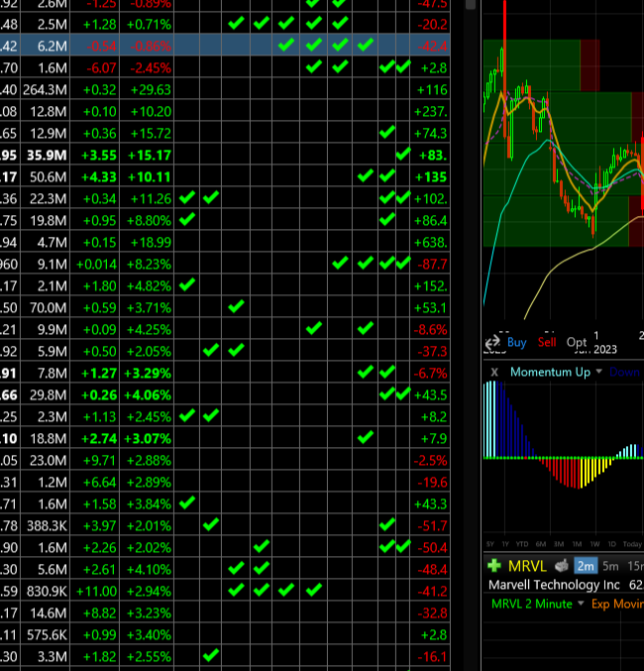Screen dimensions: 644x671
Task: Click the gray share icon after MRVL
Action: (562, 566)
